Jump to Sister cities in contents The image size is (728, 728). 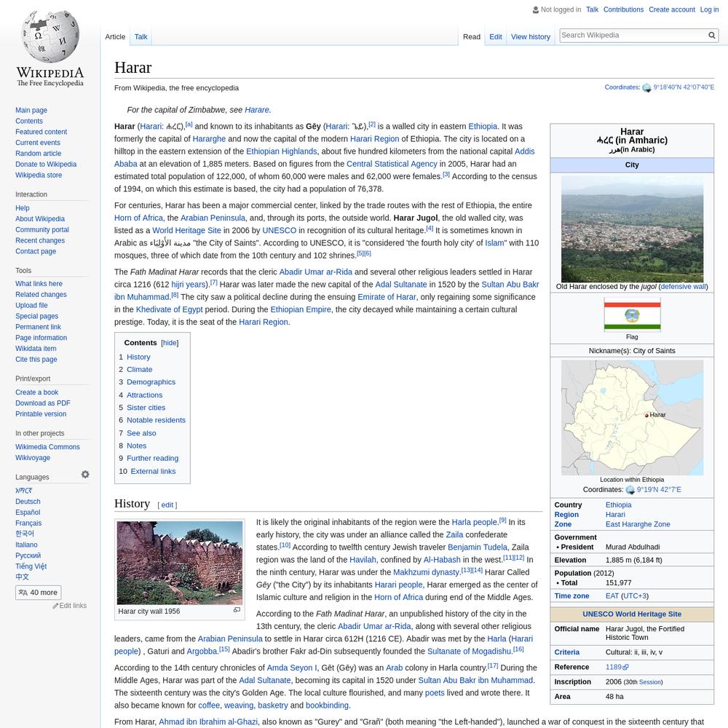point(146,408)
